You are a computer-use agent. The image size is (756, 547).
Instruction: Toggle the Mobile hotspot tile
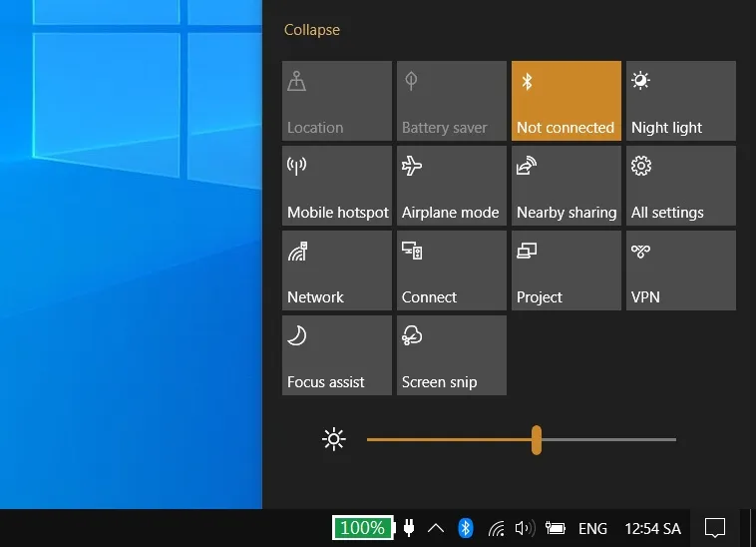point(337,186)
